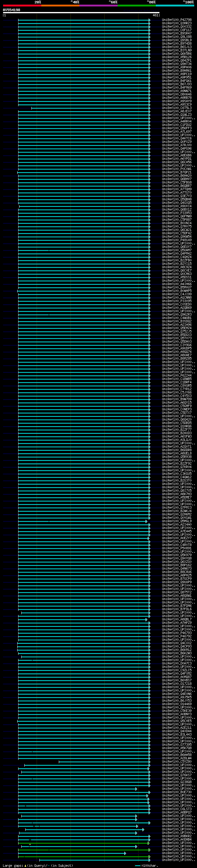This screenshot has width=197, height=868.
Task: Open hit UniRef100_Q3HRZ3
Action: pyautogui.click(x=177, y=23)
